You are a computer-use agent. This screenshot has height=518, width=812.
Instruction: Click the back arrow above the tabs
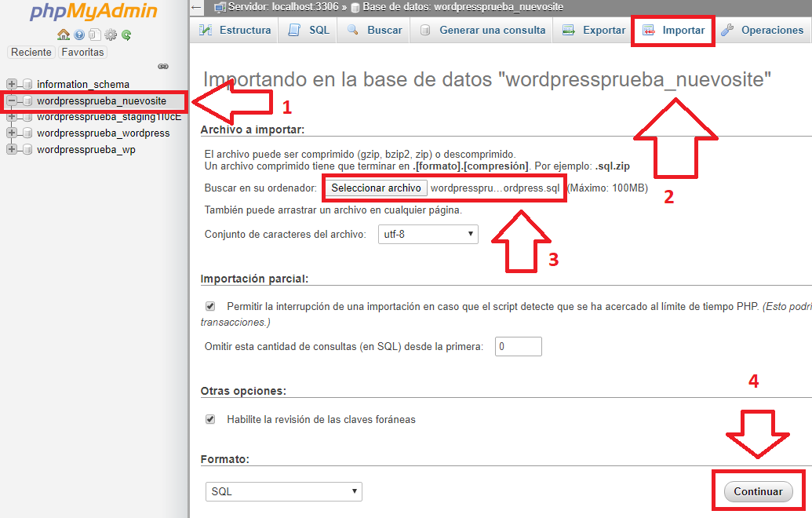click(x=196, y=7)
